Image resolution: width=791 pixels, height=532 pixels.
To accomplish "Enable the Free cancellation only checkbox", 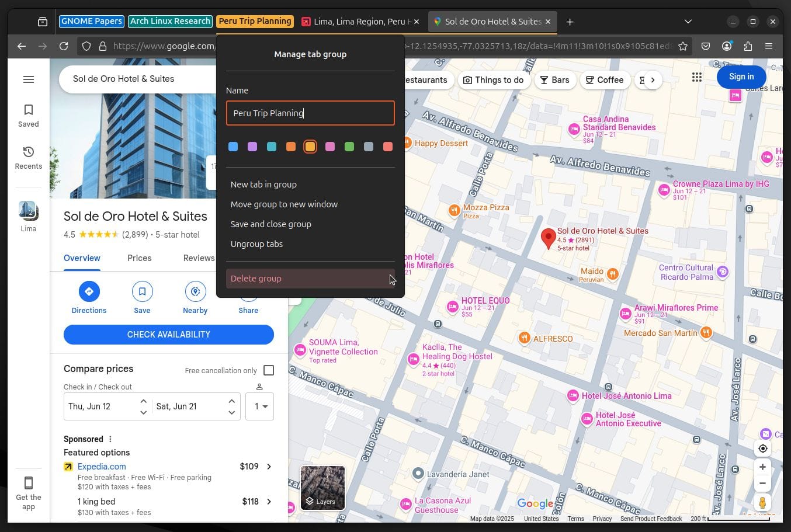I will (x=269, y=370).
